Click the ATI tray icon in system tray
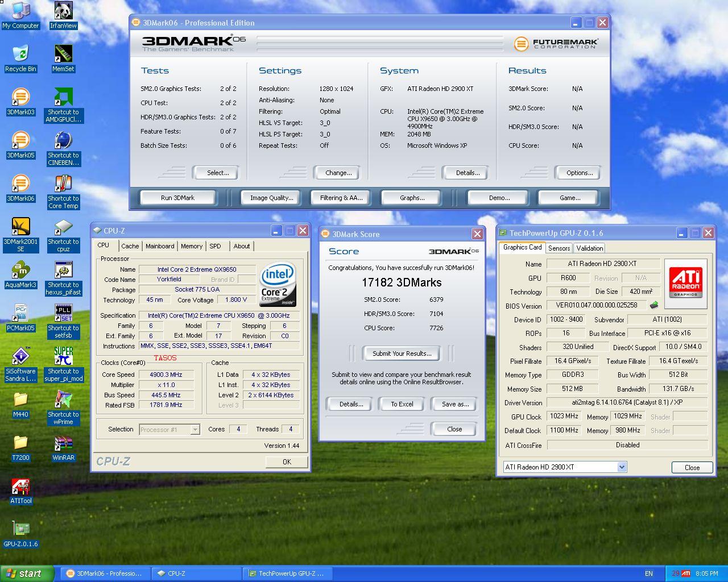 [686, 573]
